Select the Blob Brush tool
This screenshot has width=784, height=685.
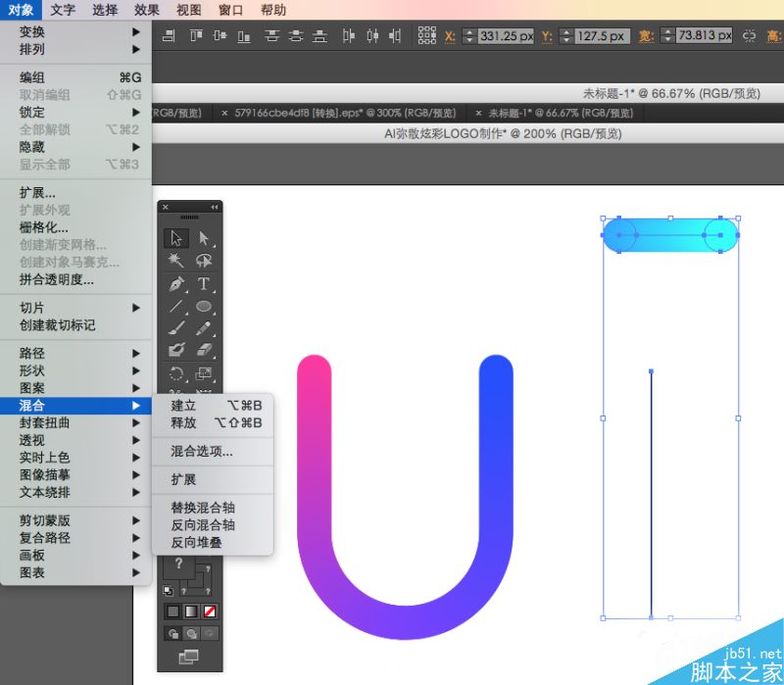click(x=176, y=350)
